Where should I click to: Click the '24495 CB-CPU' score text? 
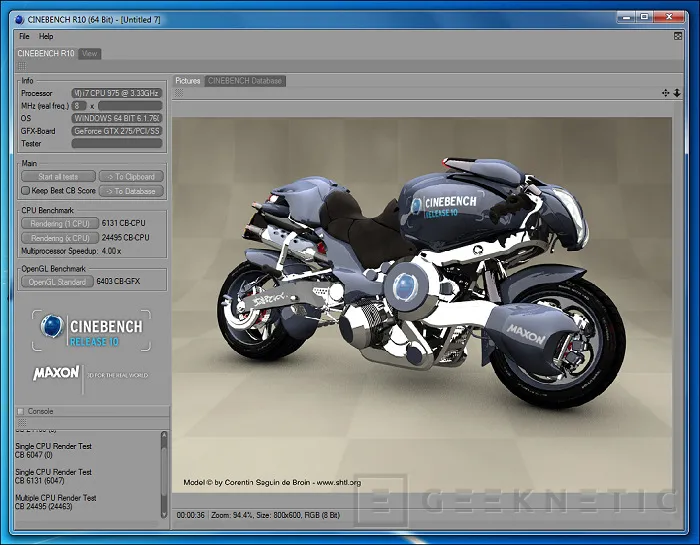pos(125,237)
